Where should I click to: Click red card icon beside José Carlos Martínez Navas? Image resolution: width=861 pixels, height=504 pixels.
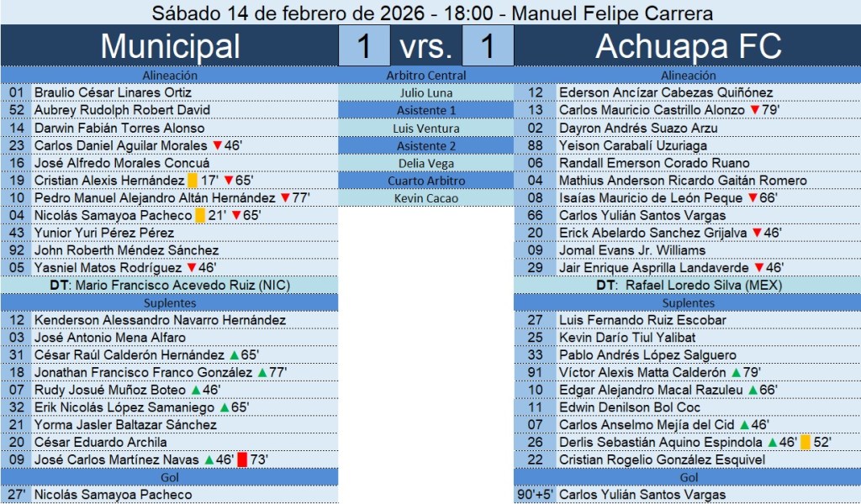(x=242, y=459)
